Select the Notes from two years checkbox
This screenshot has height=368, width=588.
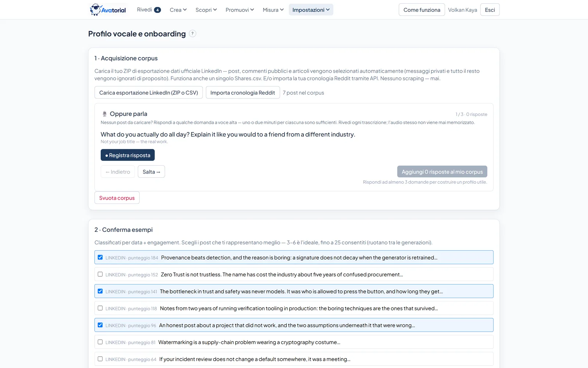pos(100,308)
